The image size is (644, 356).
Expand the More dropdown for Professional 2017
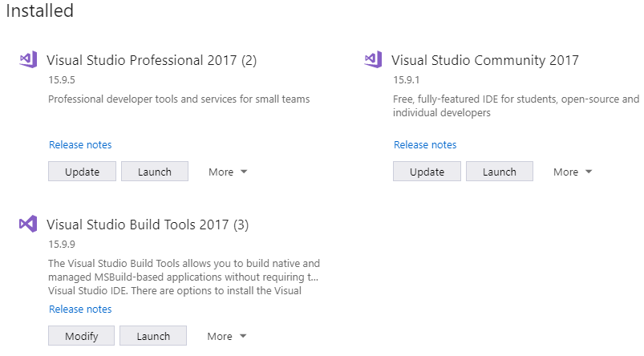(x=228, y=172)
